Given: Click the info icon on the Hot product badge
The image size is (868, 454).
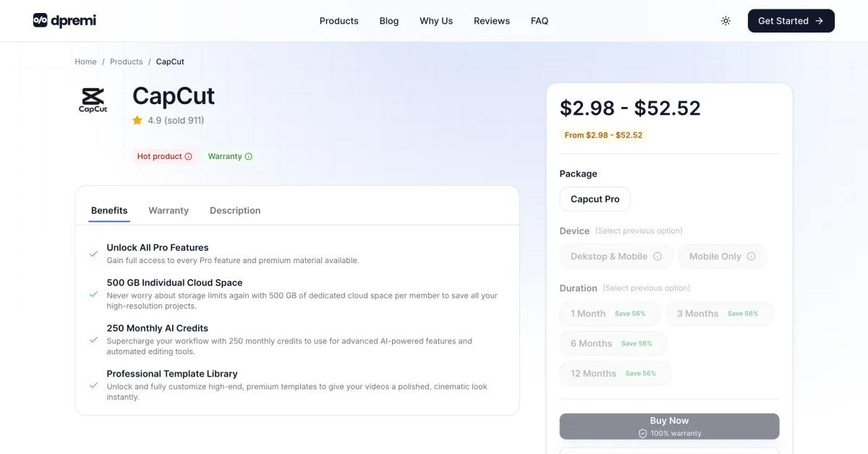Looking at the screenshot, I should pyautogui.click(x=189, y=156).
